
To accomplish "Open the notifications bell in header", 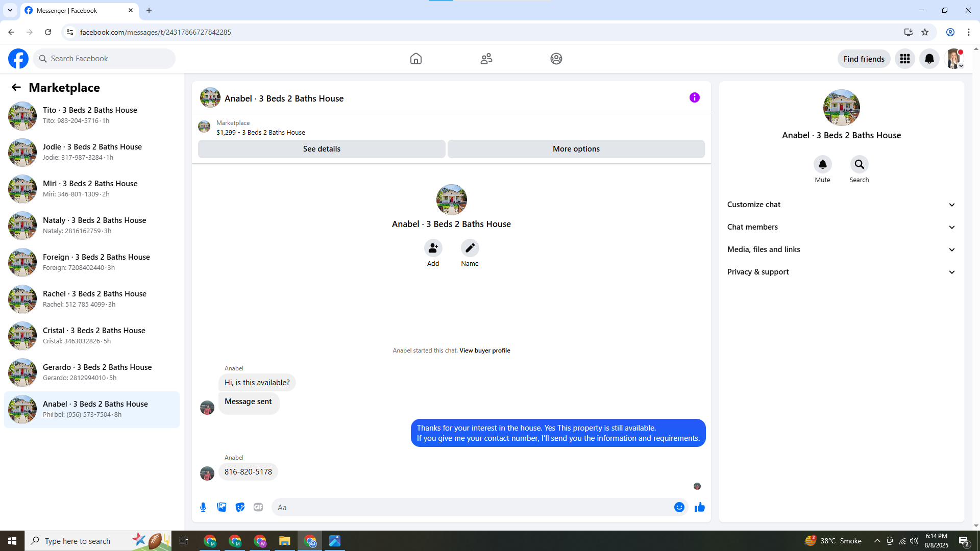I will 929,59.
